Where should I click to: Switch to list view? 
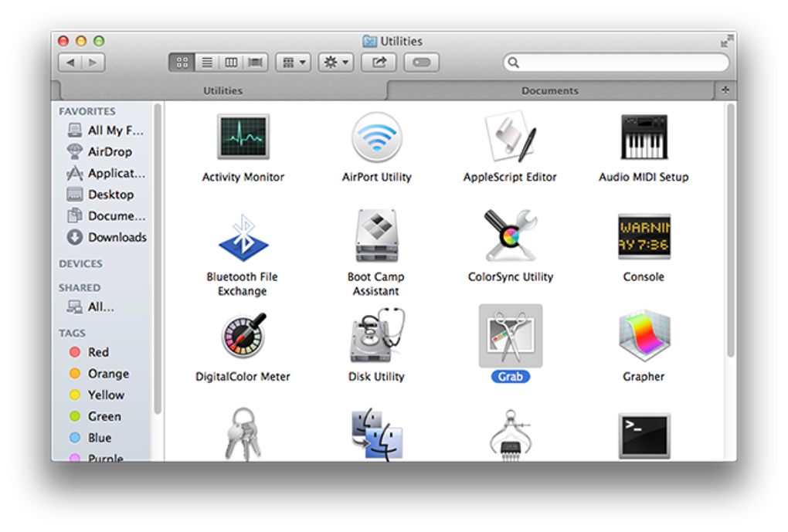tap(206, 63)
